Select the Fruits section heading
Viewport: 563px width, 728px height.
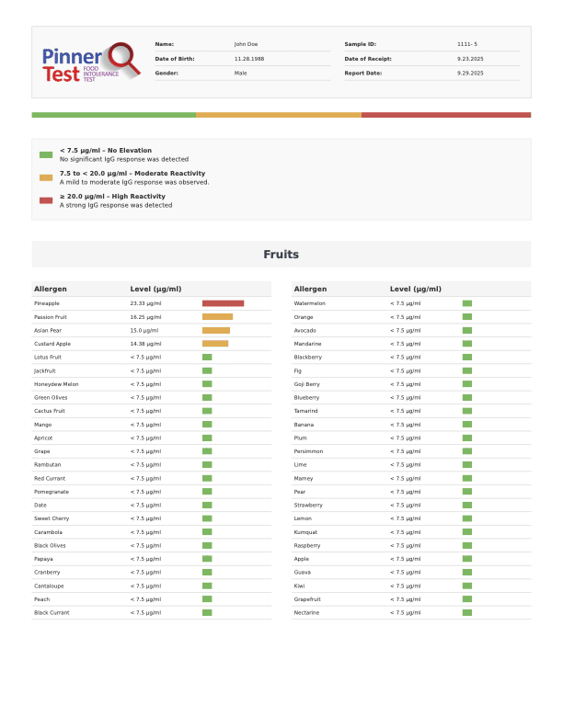281,255
